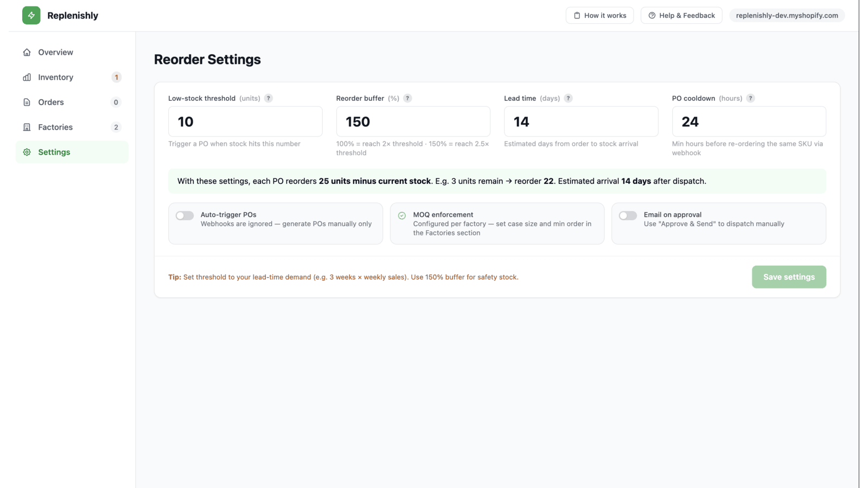
Task: Focus the Low-stock threshold field showing 10
Action: coord(245,121)
